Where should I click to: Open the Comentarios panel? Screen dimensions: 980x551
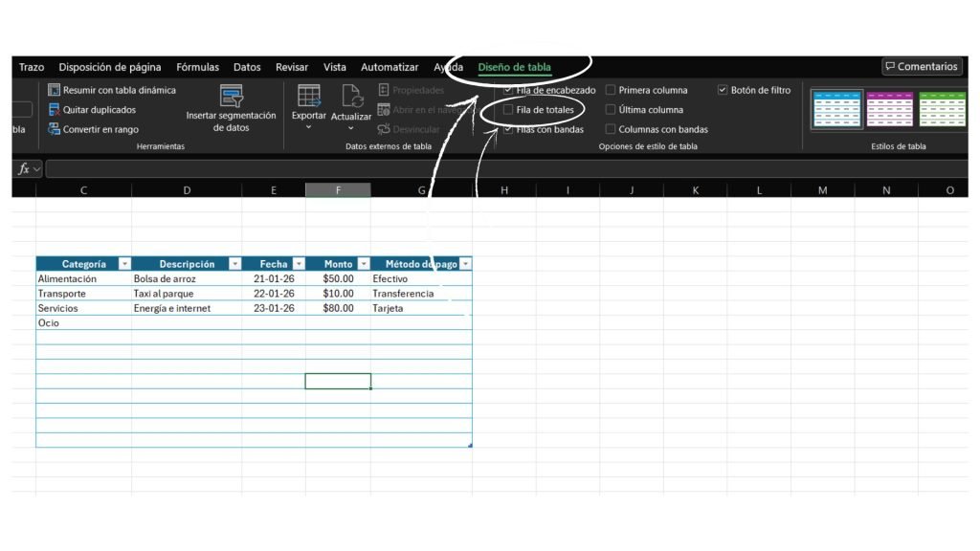[921, 67]
